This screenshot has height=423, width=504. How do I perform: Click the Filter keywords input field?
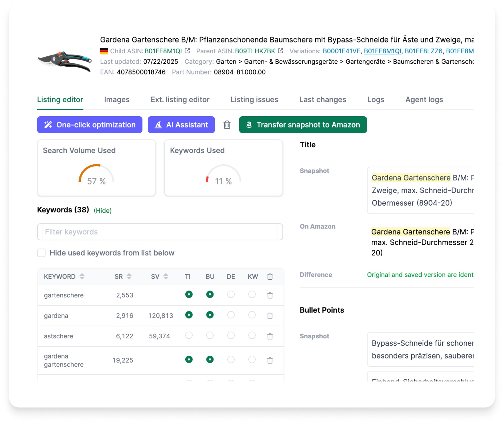pos(160,232)
